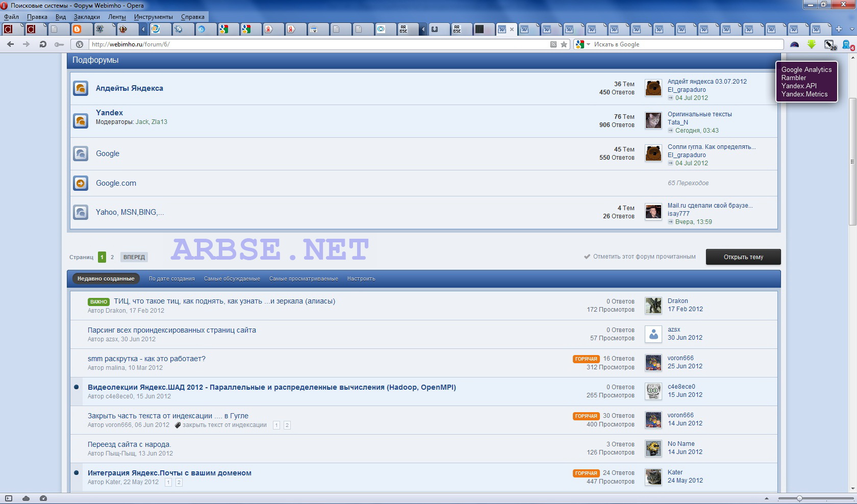
Task: Open the green download arrow extension
Action: coord(812,44)
